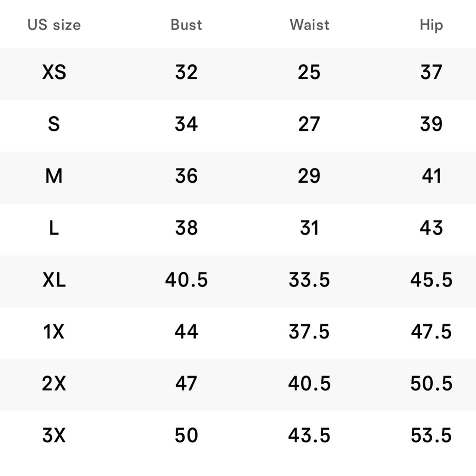Select the 3X size row label
Viewport: 476px width, 476px height.
coord(54,436)
